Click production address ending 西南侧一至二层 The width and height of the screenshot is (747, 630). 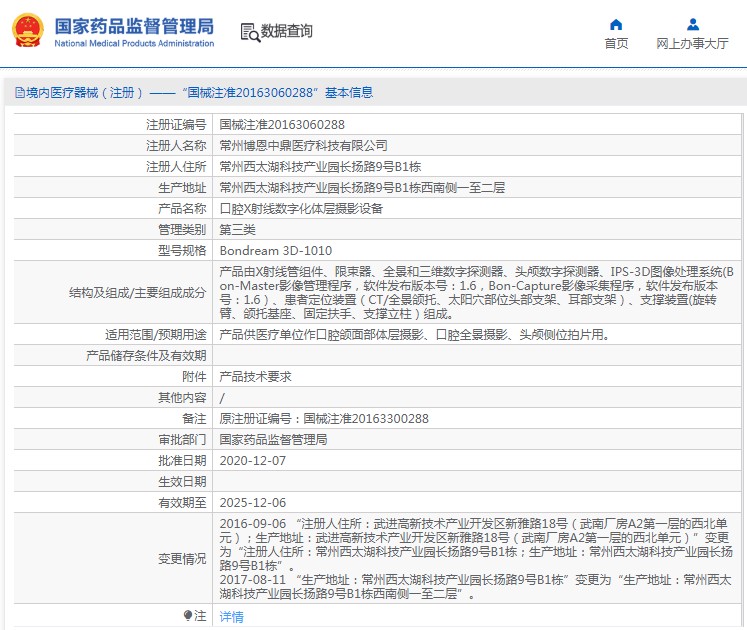click(362, 188)
